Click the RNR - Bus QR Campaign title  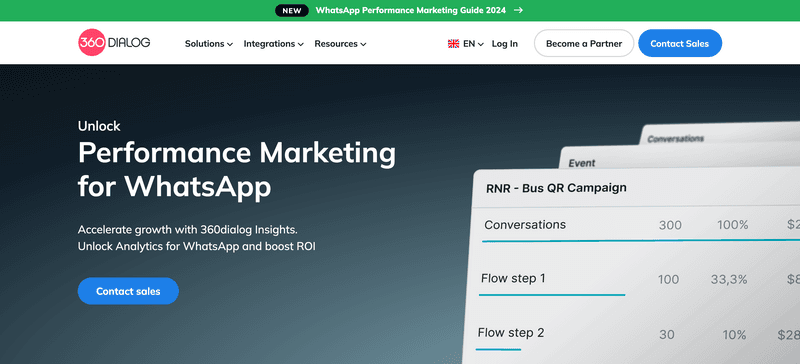click(556, 188)
